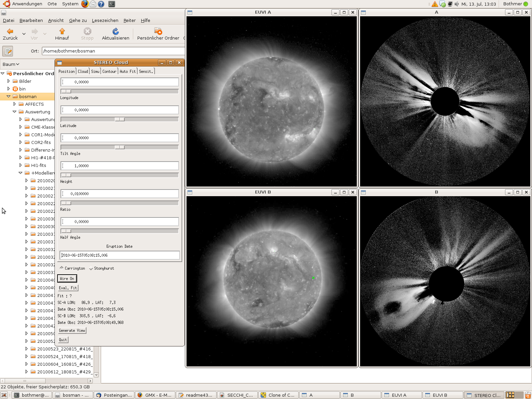
Task: Select Carrington coordinate option
Action: coord(72,268)
